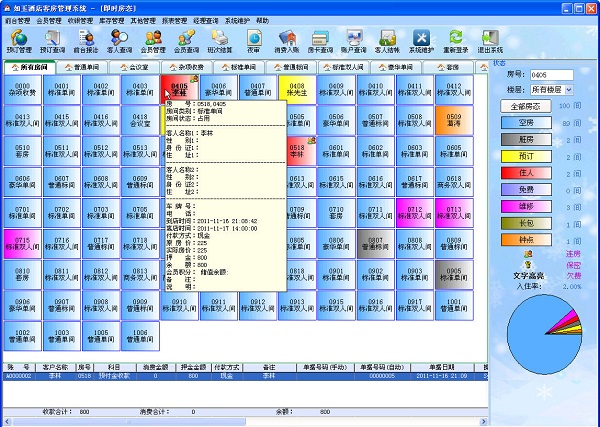
Task: Open the 报表管理 menu
Action: [174, 21]
